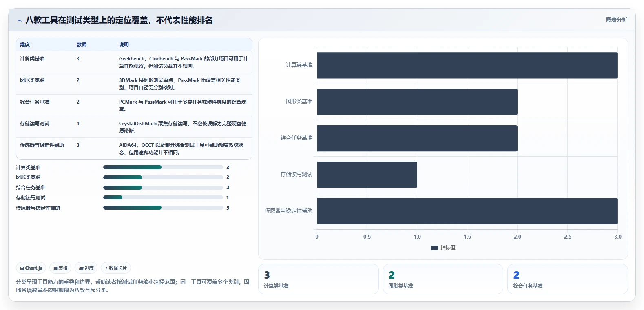Click the small blue icon before the card title
Image resolution: width=644 pixels, height=310 pixels.
click(x=19, y=20)
